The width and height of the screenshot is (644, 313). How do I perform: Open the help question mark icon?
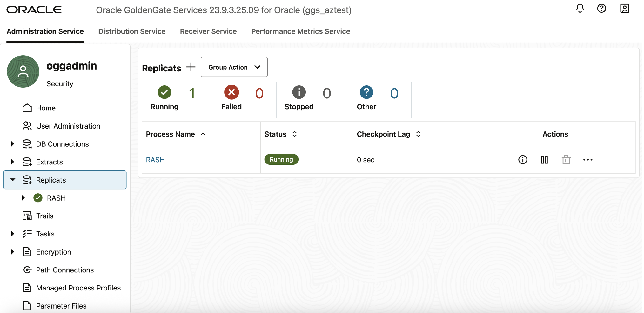(x=601, y=9)
